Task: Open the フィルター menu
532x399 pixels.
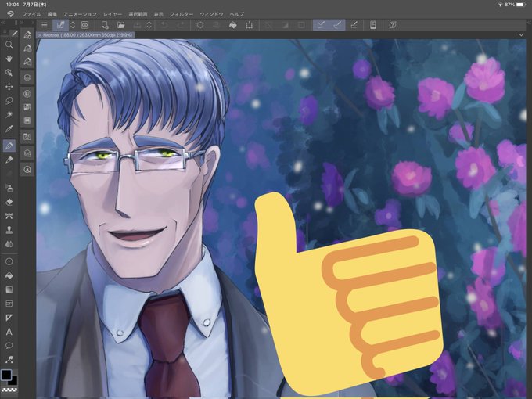Action: [182, 14]
